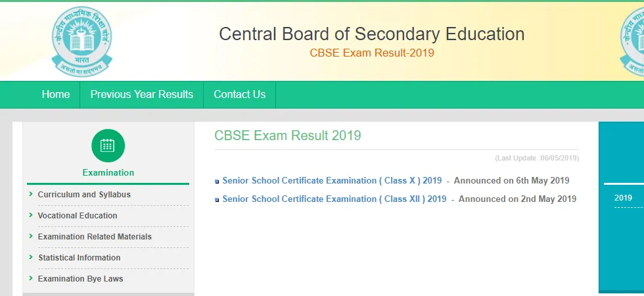
Task: Click the chevron next to Examination Related Materials
Action: 31,235
